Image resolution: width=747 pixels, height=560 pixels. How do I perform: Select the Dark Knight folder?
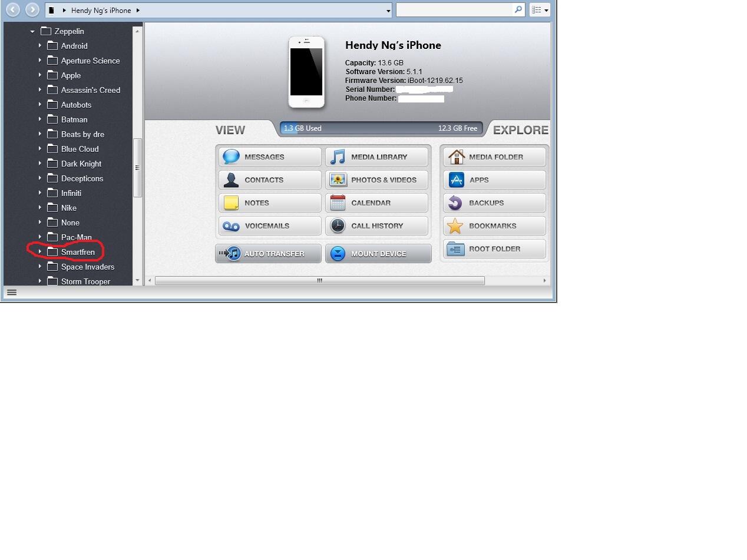pyautogui.click(x=81, y=164)
